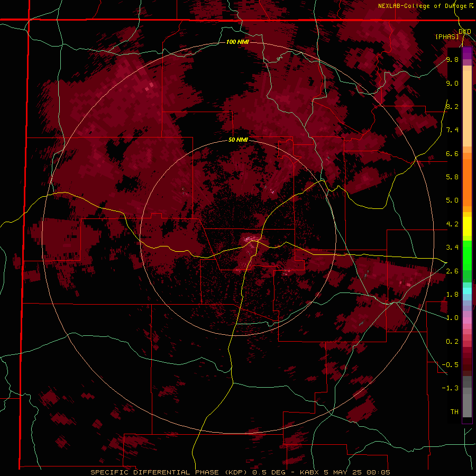Screen dimensions: 476x476
Task: Click the 5.8 scale label
Action: 452,177
